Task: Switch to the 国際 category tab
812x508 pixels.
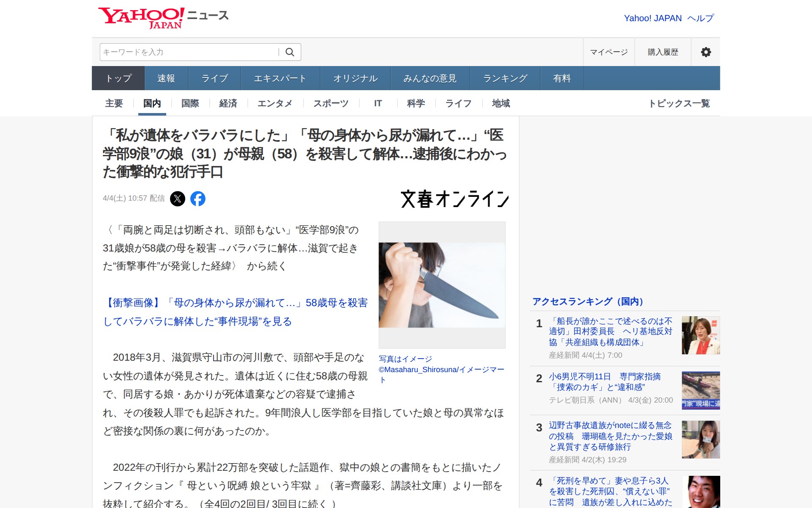Action: [190, 103]
